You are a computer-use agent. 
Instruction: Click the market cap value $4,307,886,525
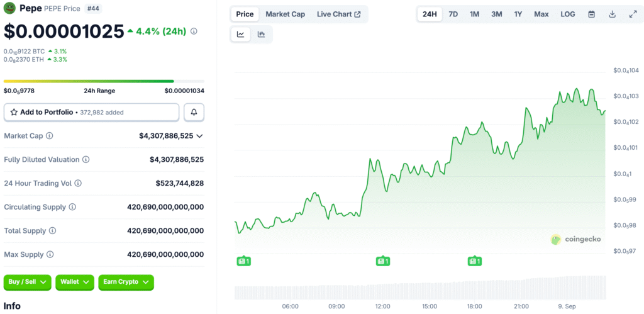(x=166, y=136)
